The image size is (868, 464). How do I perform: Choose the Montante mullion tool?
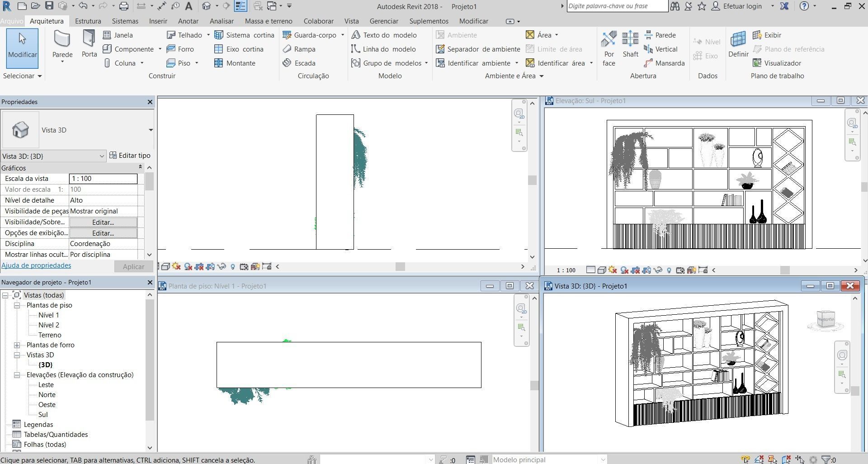[x=235, y=63]
